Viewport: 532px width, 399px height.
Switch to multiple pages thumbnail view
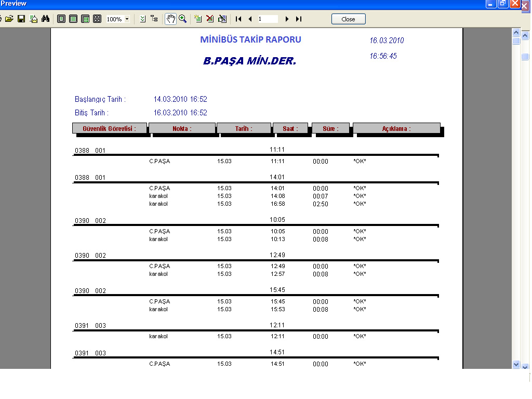97,19
